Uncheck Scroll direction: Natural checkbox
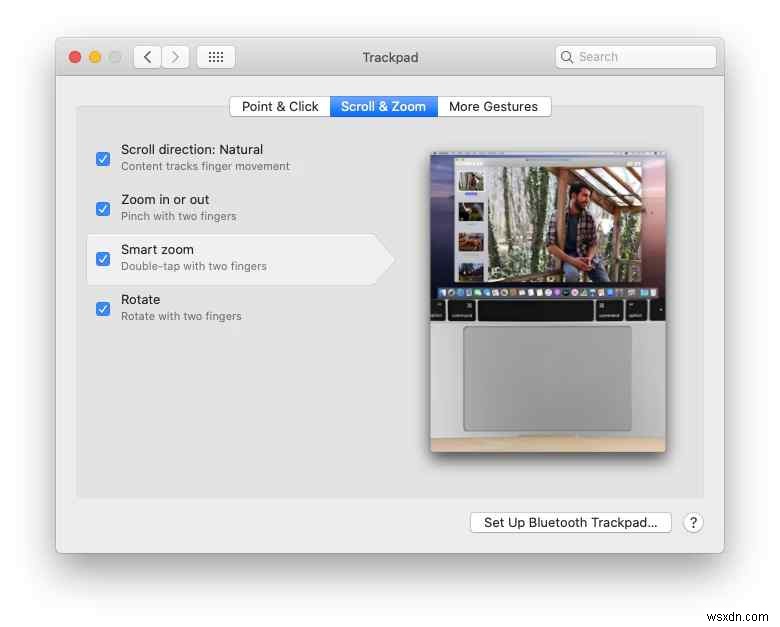 pos(103,159)
